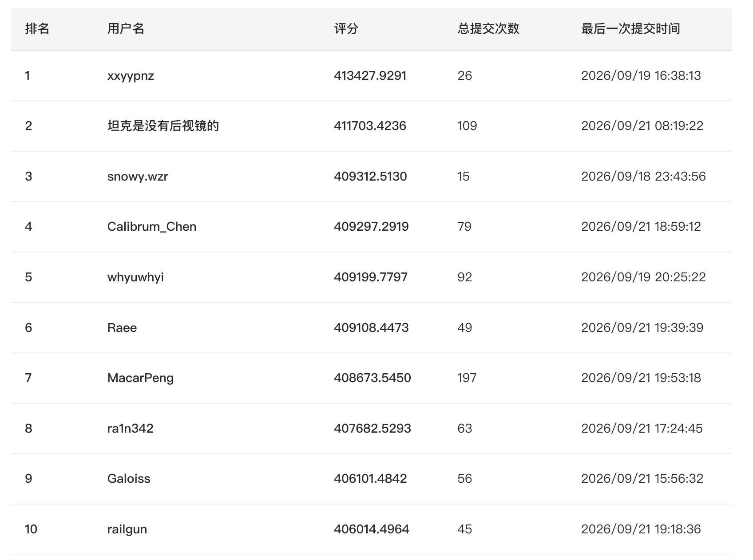Click score 413427.9291

[370, 76]
